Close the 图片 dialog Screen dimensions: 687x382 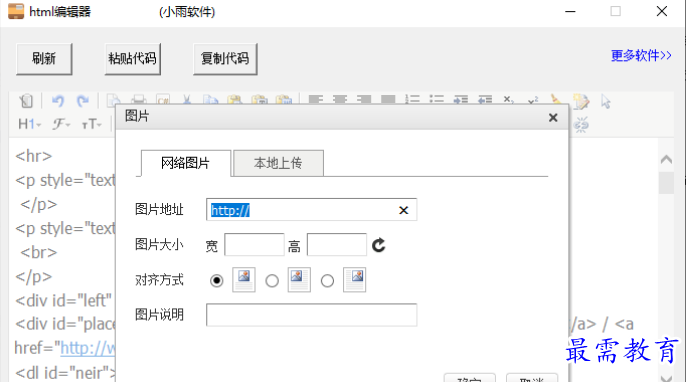[553, 117]
